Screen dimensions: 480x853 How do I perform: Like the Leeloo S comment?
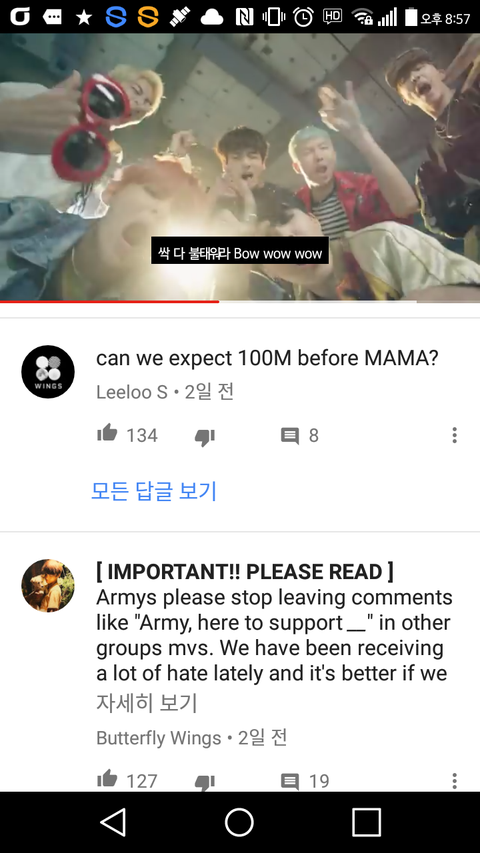tap(107, 434)
